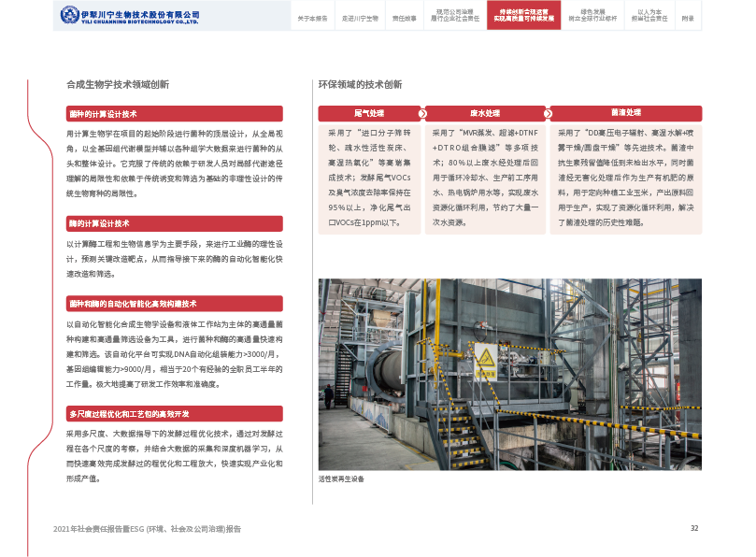Click the activated carbon regeneration equipment photo
This screenshot has height=557, width=756.
(x=508, y=375)
